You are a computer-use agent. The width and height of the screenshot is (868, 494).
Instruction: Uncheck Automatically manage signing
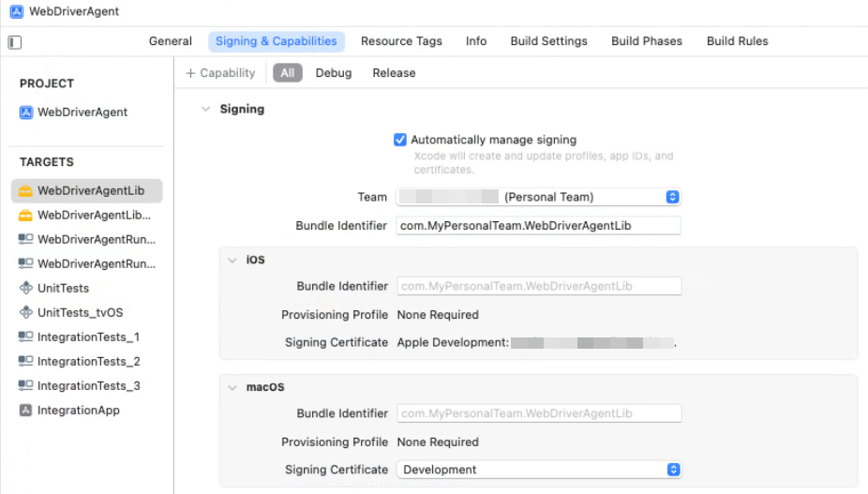(x=400, y=140)
